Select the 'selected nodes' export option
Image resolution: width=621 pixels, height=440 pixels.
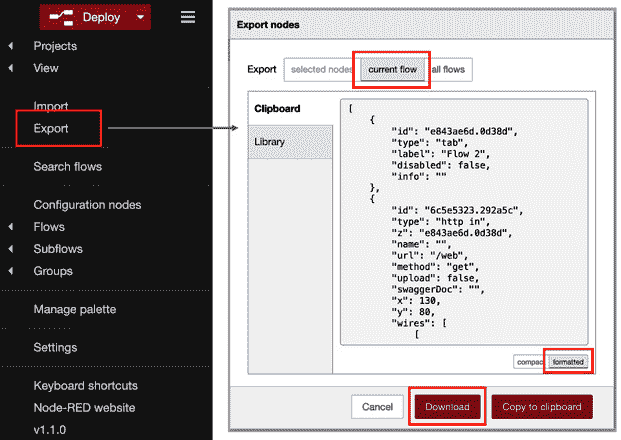[320, 69]
